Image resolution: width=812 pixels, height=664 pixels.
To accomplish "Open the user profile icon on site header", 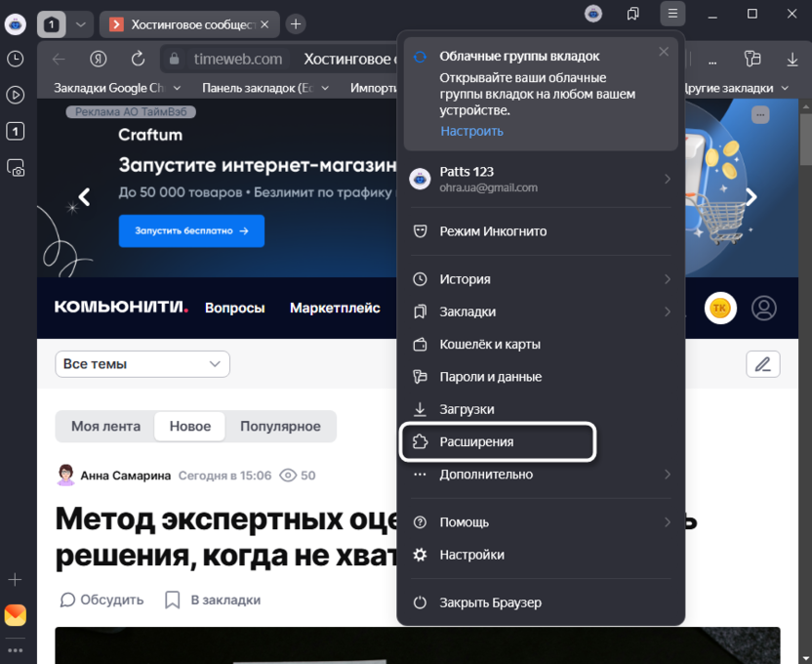I will point(764,309).
